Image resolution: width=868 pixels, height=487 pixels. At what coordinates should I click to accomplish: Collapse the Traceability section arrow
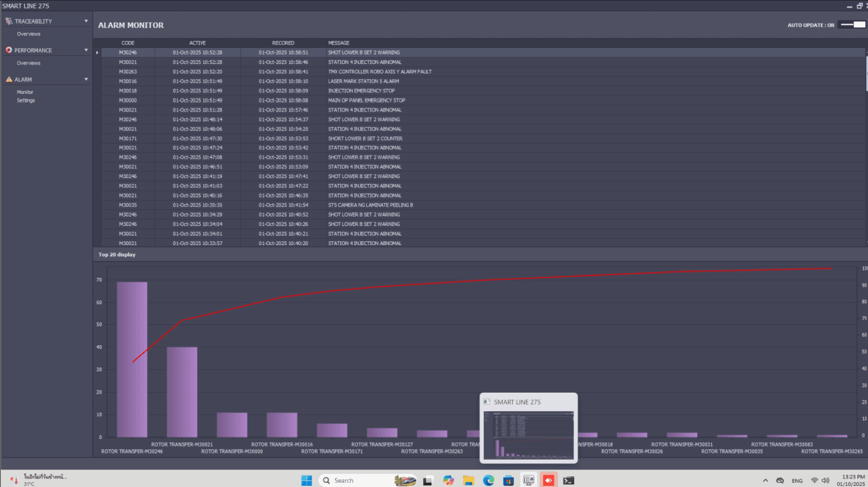point(86,21)
